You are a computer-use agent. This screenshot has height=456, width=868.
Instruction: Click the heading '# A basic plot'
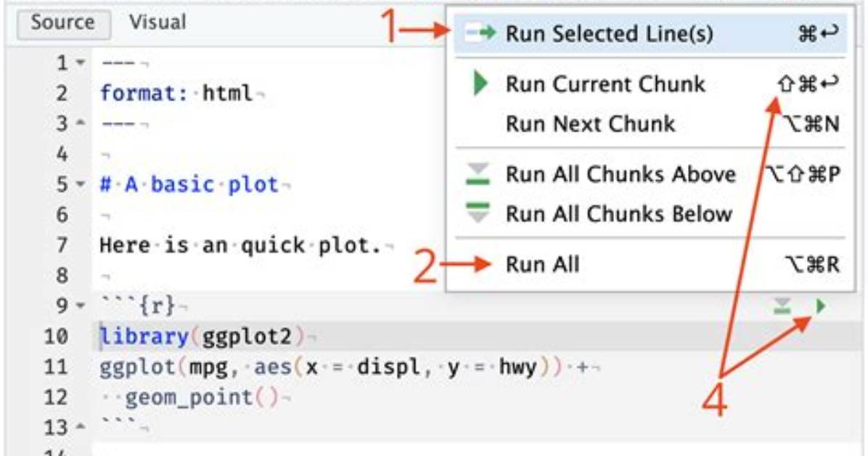pos(189,184)
